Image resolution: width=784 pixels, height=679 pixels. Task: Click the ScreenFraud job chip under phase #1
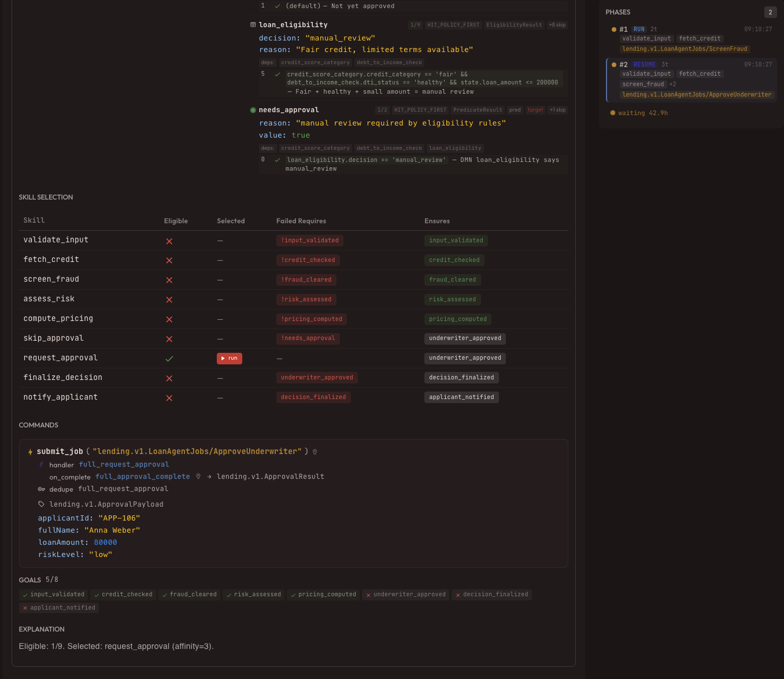(x=685, y=49)
